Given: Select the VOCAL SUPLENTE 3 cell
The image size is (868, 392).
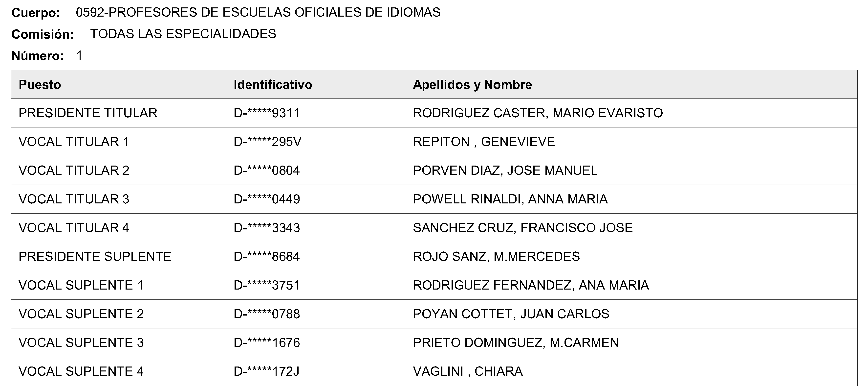Looking at the screenshot, I should coord(81,343).
